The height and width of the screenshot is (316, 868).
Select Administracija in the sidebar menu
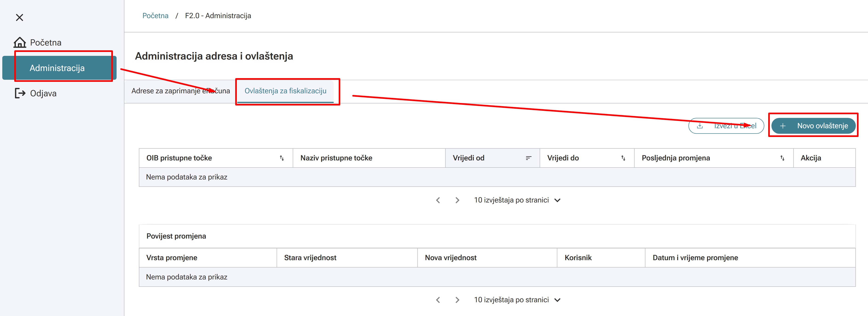coord(57,68)
